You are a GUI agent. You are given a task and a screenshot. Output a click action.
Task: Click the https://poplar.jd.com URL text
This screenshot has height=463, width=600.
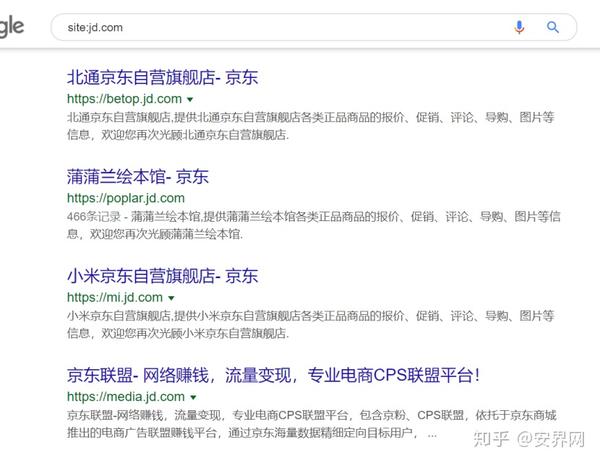pyautogui.click(x=126, y=198)
